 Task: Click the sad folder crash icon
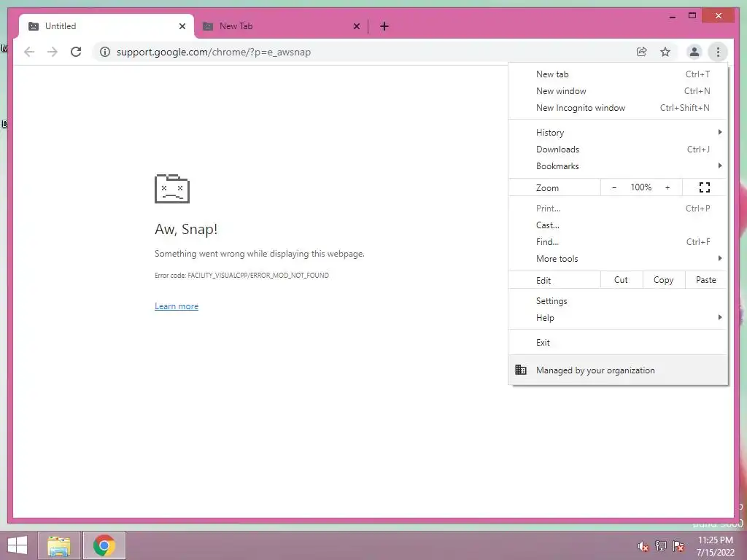pos(172,189)
